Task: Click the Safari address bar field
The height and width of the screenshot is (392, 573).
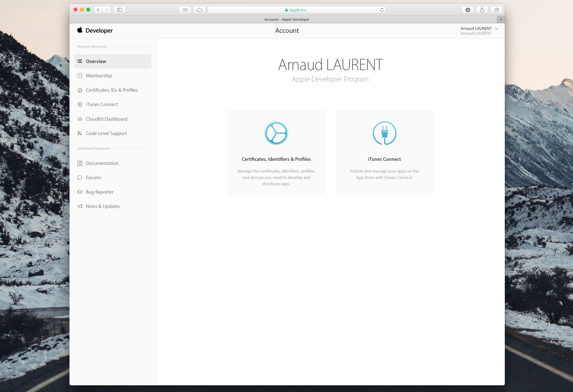Action: click(x=296, y=10)
